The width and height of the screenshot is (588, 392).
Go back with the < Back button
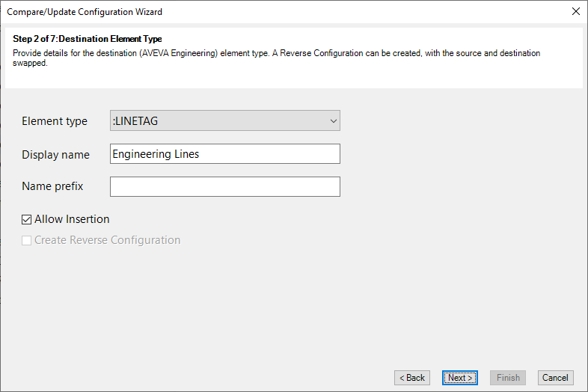pyautogui.click(x=411, y=377)
